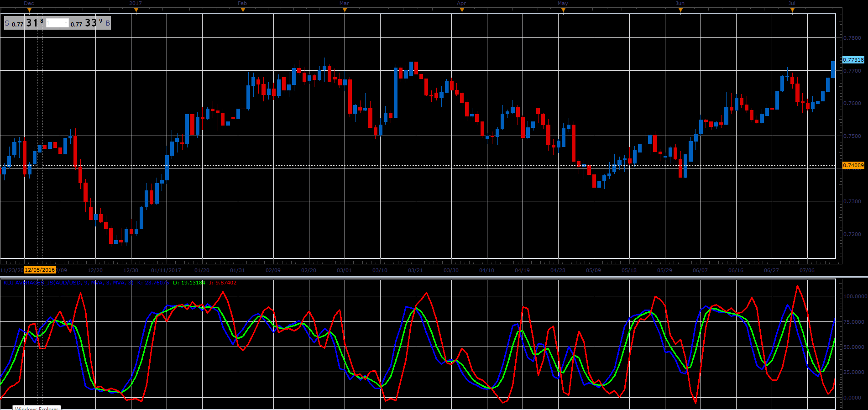The width and height of the screenshot is (868, 410).
Task: Click the 06/27 date axis label
Action: click(771, 270)
